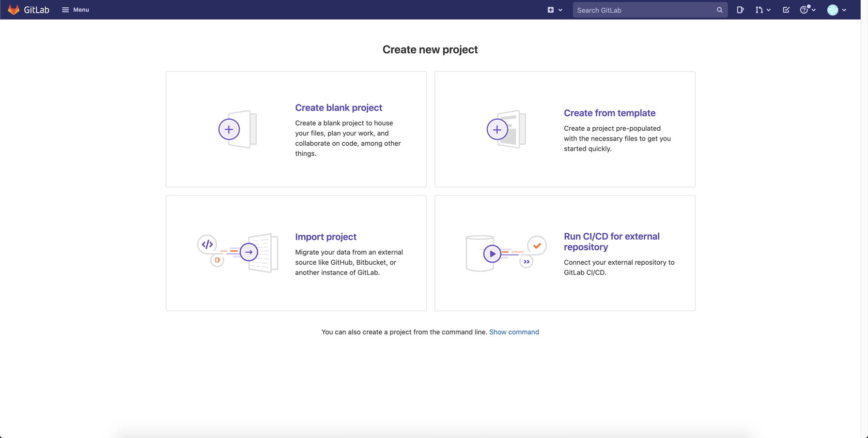Click the template plus document illustration
Screen dimensions: 868x438
pyautogui.click(x=506, y=129)
